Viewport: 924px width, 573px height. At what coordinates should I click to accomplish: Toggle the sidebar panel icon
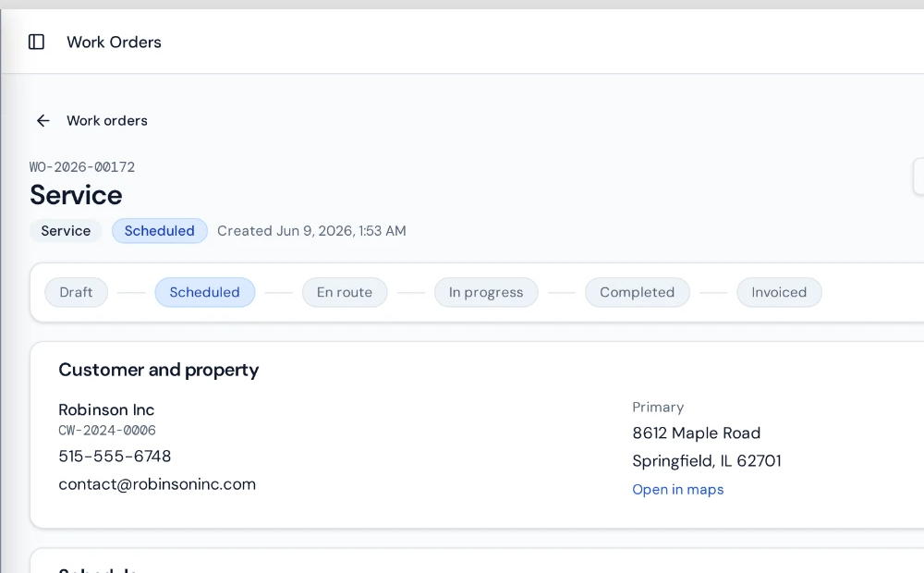tap(37, 42)
